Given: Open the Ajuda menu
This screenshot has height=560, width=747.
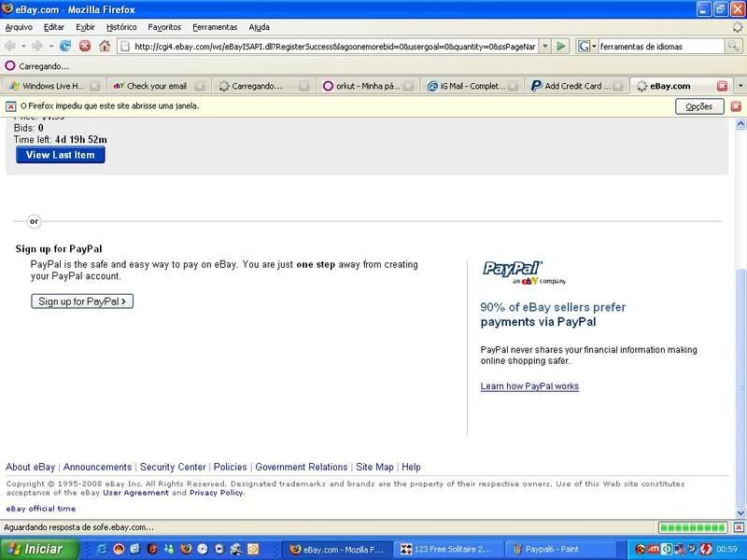Looking at the screenshot, I should [x=260, y=27].
